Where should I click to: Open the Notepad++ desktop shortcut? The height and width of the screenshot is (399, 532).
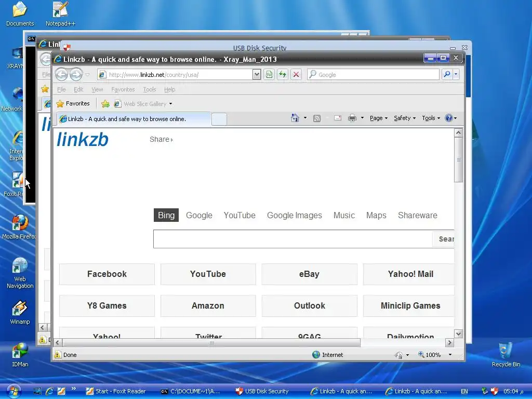(x=60, y=14)
